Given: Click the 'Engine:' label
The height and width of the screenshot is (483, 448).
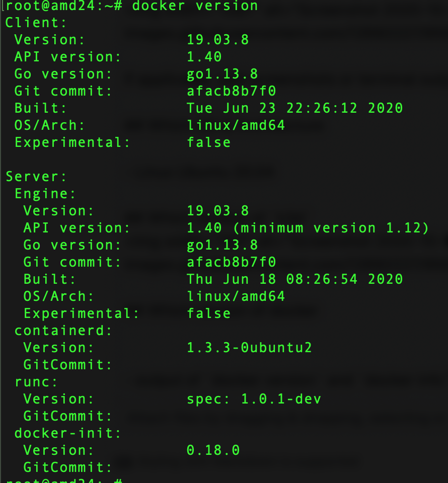Looking at the screenshot, I should pyautogui.click(x=45, y=194).
